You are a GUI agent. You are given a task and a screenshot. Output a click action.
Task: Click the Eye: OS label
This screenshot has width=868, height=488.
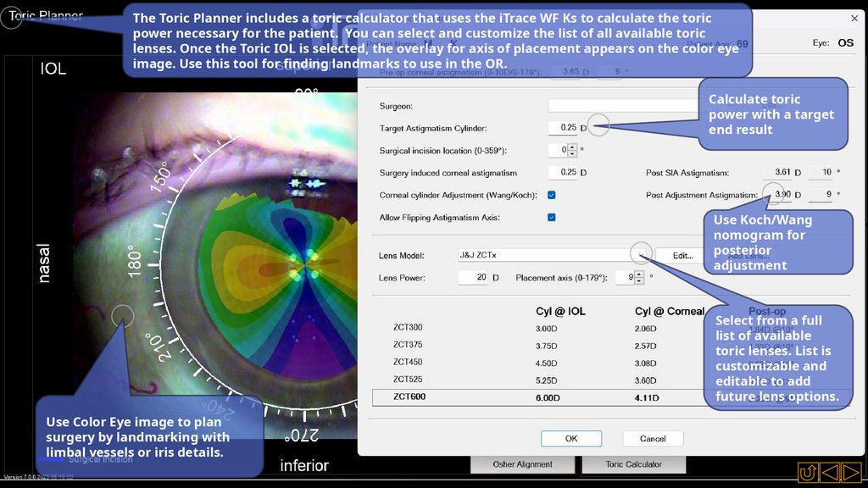click(x=833, y=42)
